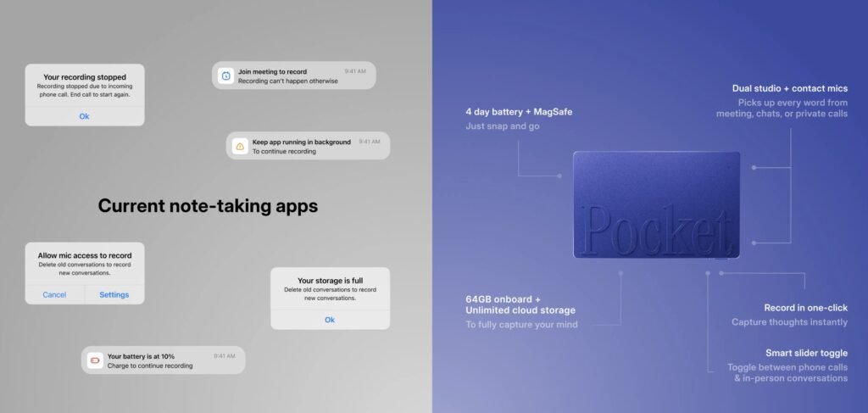The width and height of the screenshot is (868, 413).
Task: Click 'Charge to continue recording' text
Action: (x=150, y=366)
